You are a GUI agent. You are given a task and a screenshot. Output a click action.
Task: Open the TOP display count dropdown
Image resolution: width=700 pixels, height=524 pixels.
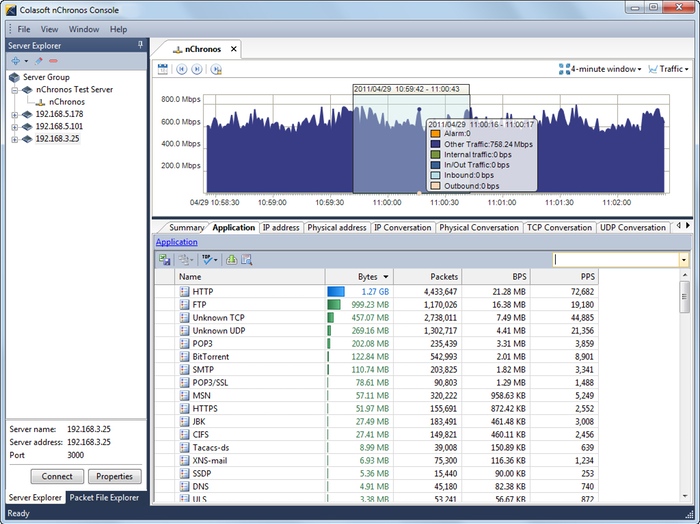[x=216, y=260]
